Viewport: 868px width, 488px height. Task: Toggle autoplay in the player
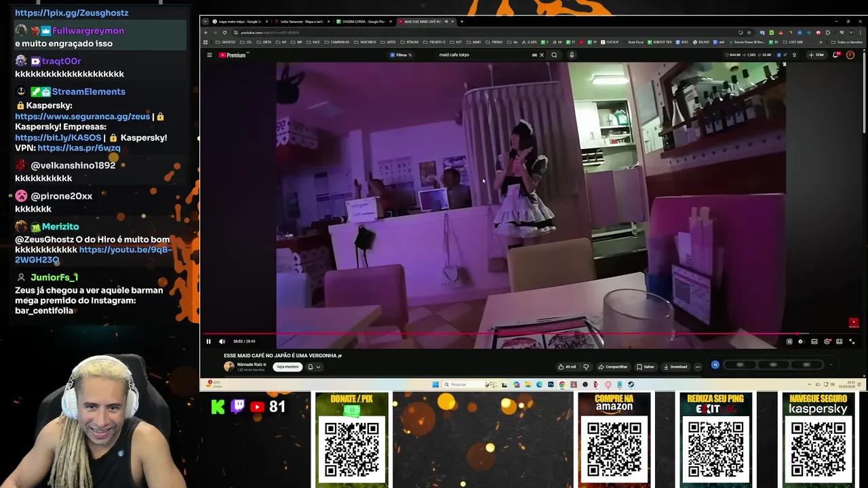801,342
